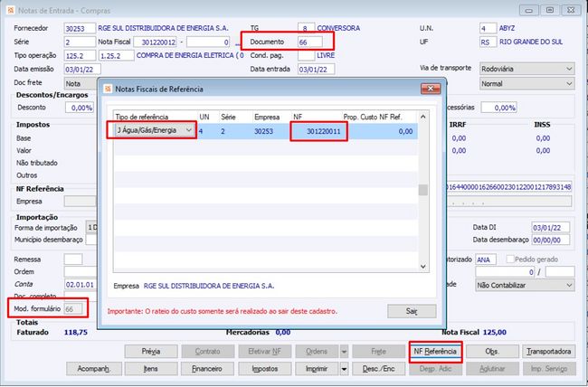
Task: Click the Desc./Enc button
Action: point(379,369)
